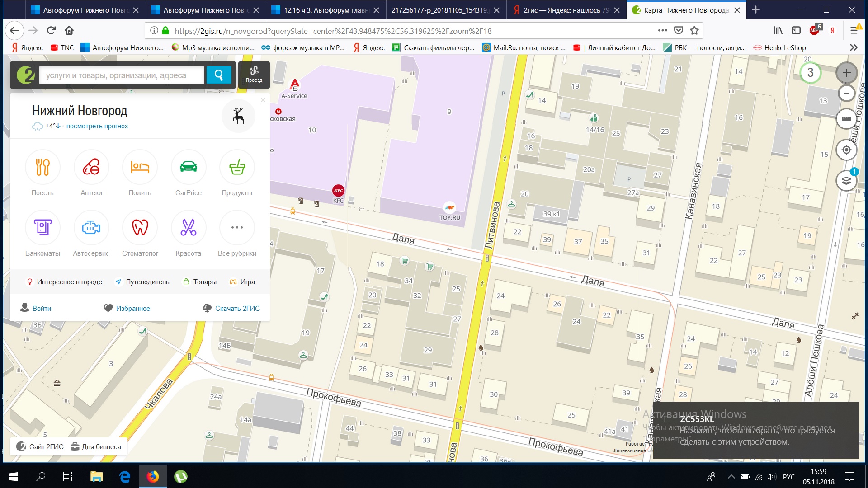This screenshot has height=488, width=868.
Task: Open the TNC bookmark
Action: (x=62, y=47)
